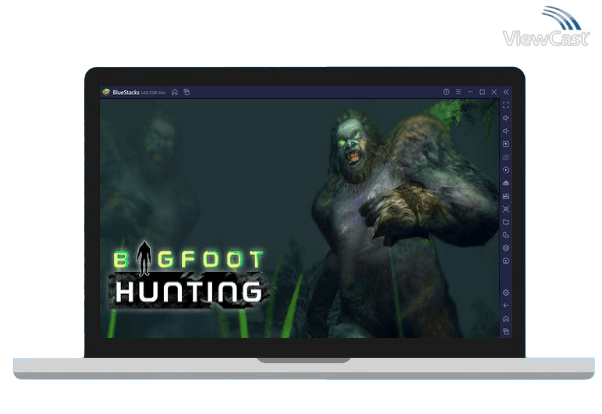
Task: Open the hamburger menu in title bar
Action: point(458,92)
